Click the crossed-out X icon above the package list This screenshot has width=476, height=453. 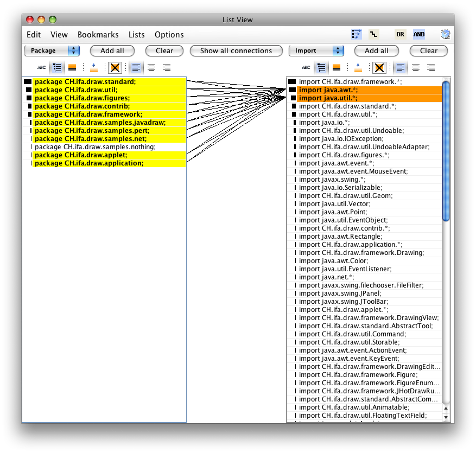pos(115,68)
